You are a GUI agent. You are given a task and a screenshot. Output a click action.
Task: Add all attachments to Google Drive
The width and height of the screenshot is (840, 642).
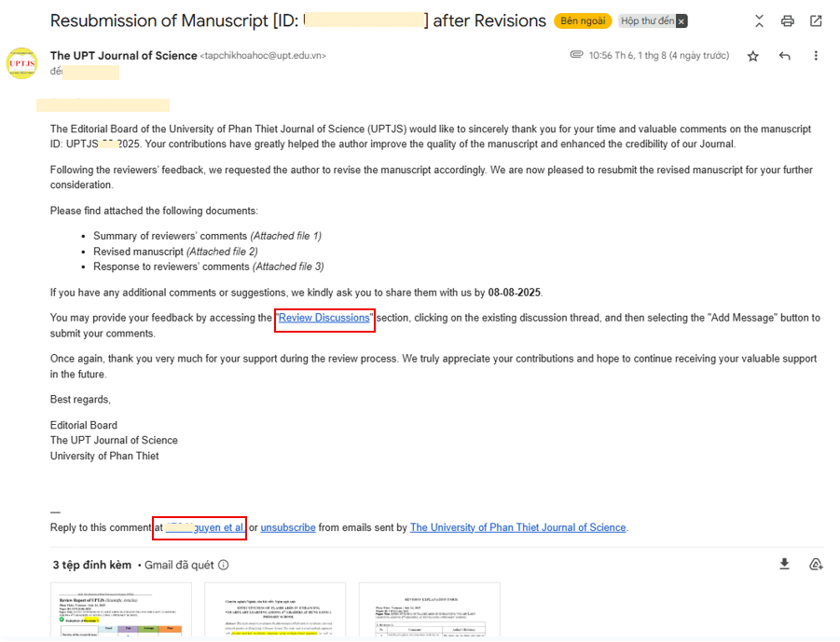coord(816,564)
